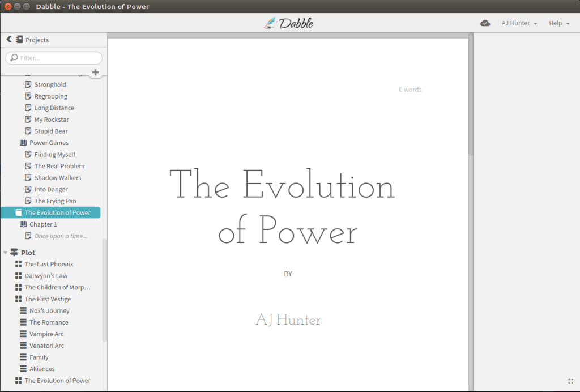Screen dimensions: 580x392
Task: Collapse the Plot section triangle
Action: pos(5,253)
